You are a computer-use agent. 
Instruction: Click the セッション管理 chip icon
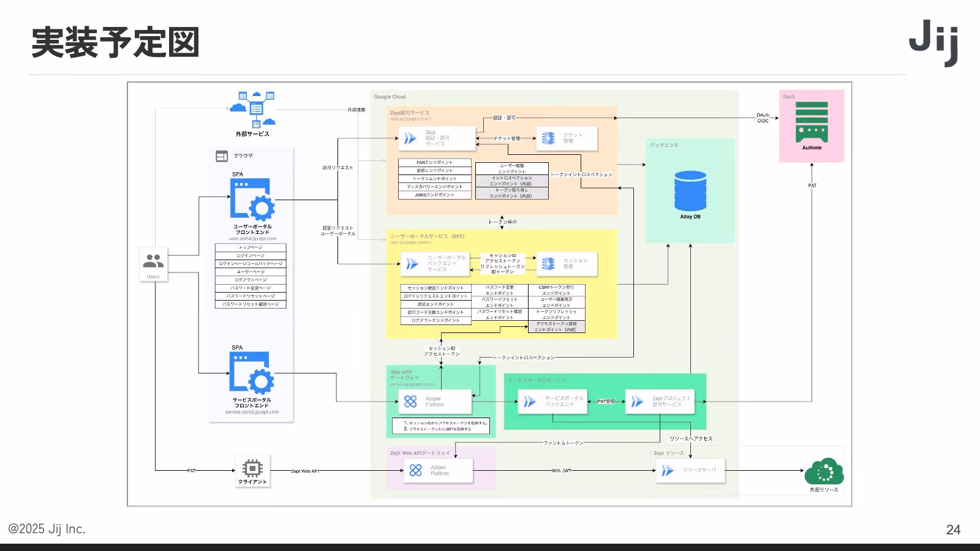coord(548,263)
